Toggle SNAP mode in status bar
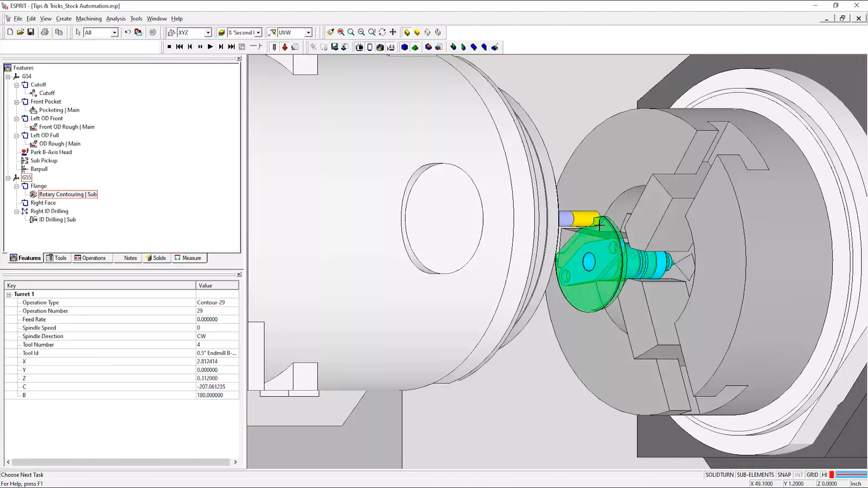The image size is (868, 488). [784, 474]
